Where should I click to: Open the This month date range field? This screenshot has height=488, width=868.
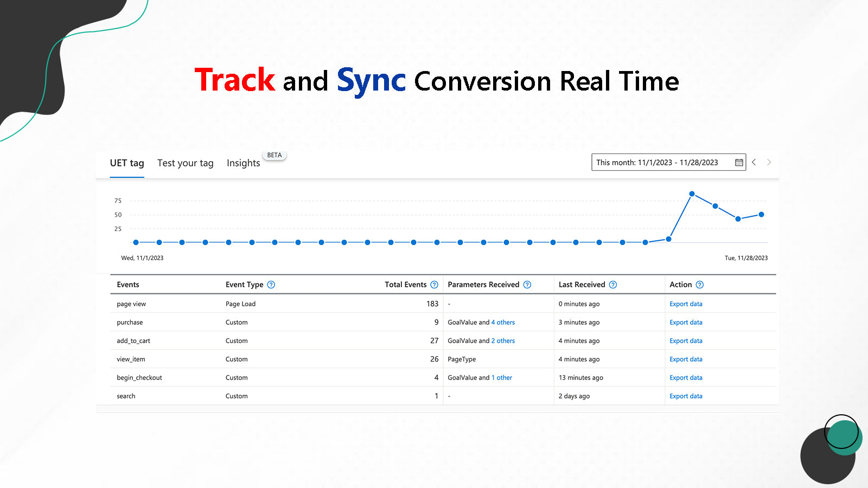[x=668, y=162]
